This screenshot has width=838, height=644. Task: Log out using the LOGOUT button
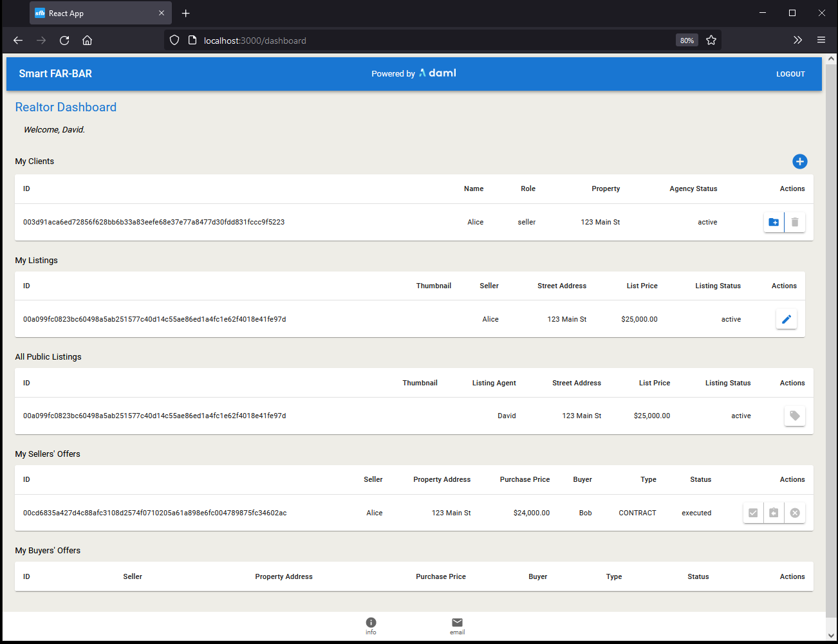pyautogui.click(x=790, y=74)
